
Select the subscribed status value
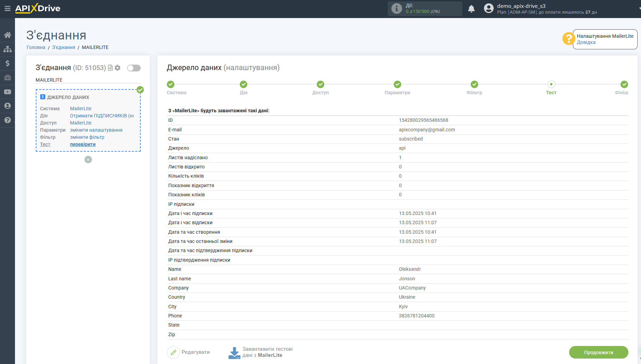click(411, 139)
